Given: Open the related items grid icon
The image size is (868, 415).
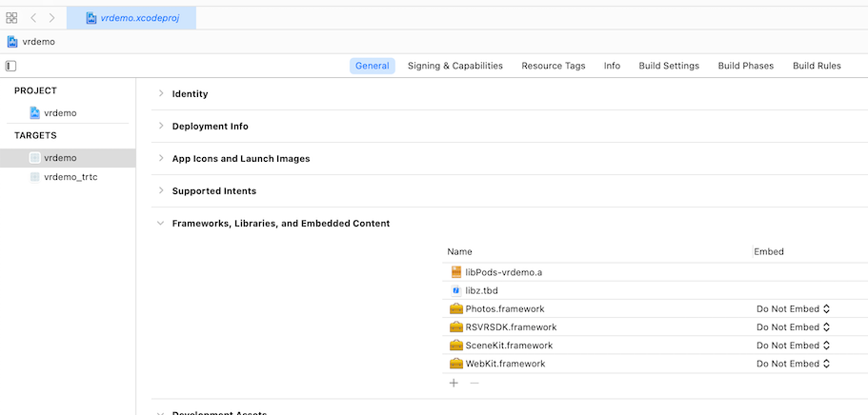Looking at the screenshot, I should click(11, 18).
